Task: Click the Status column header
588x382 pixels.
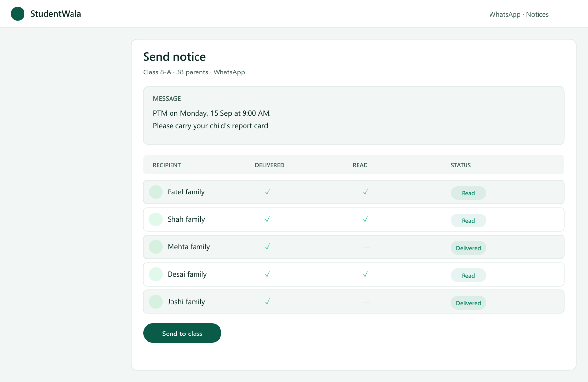Action: (x=461, y=165)
